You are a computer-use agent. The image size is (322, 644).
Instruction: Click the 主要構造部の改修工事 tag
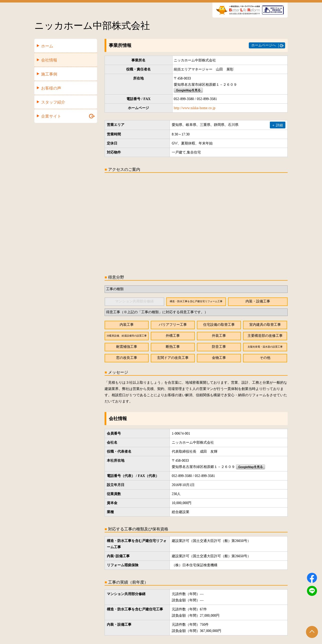coord(265,336)
